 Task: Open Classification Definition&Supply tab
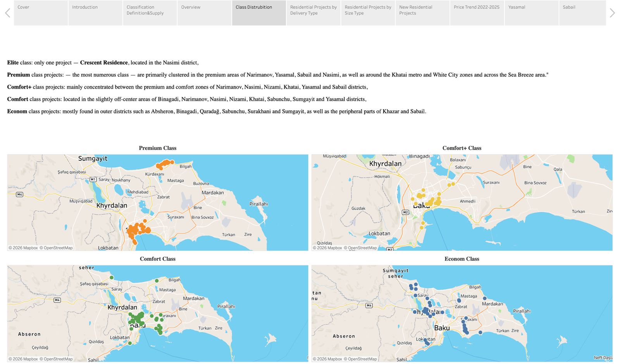[150, 13]
